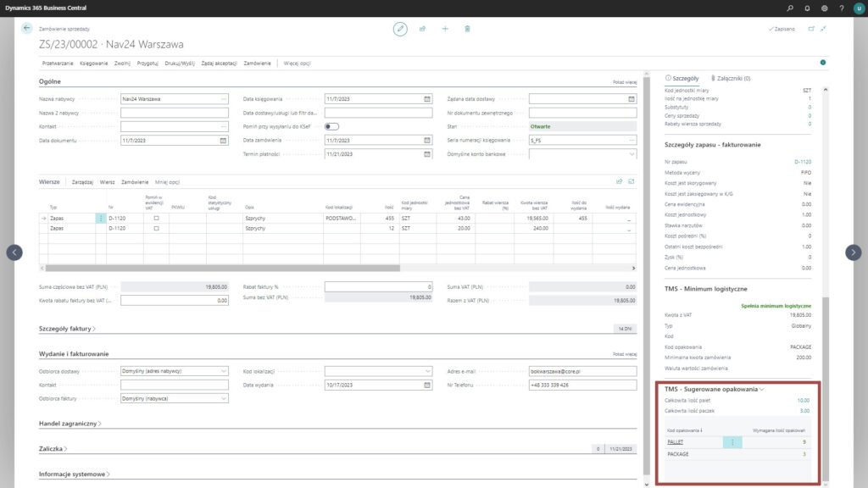
Task: Click Więcej opcji in action bar
Action: pos(297,64)
